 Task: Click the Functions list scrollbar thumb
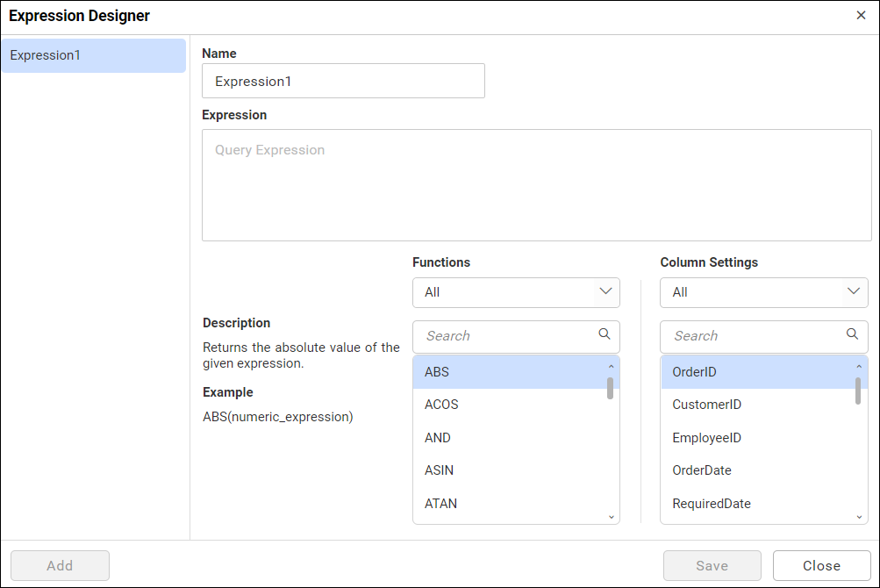tap(610, 389)
